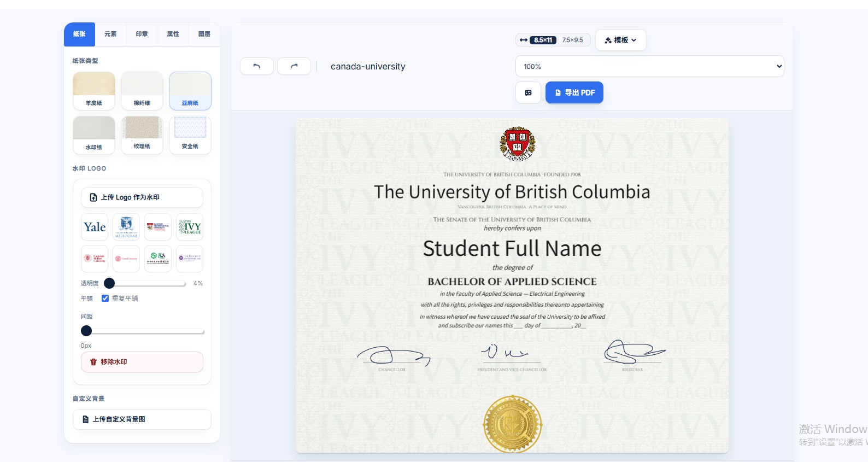Click the Registrar signature
868x462 pixels.
[634, 352]
